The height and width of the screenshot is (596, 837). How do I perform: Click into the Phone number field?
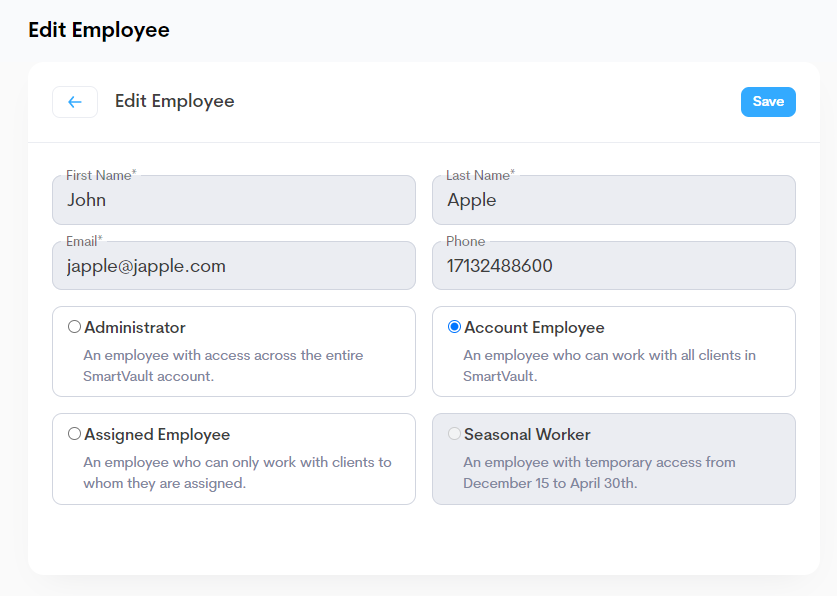pyautogui.click(x=613, y=266)
